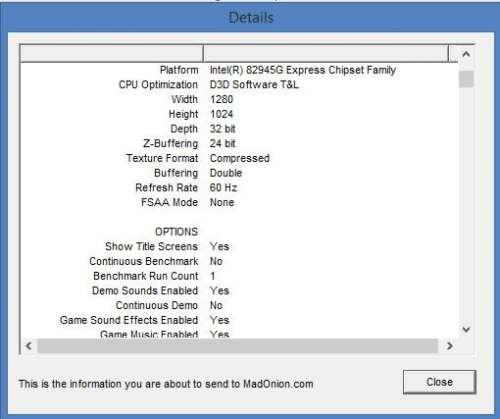Select the Show Title Screens row
The height and width of the screenshot is (419, 500).
click(x=239, y=247)
